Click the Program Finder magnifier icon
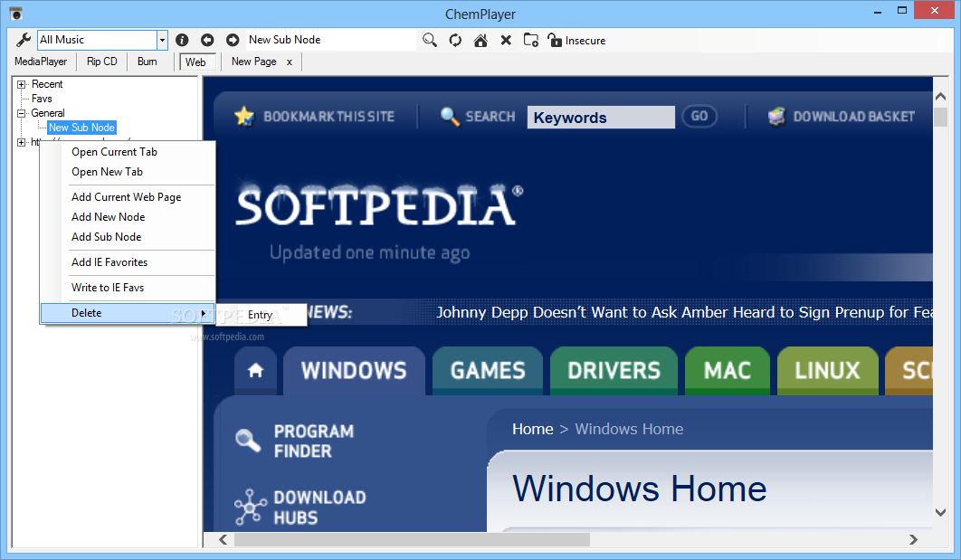961x560 pixels. [248, 440]
